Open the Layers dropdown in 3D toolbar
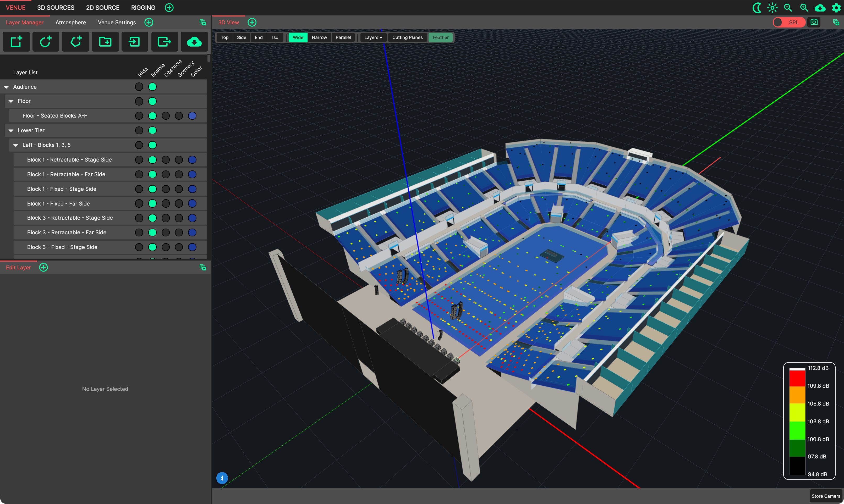 pyautogui.click(x=373, y=37)
